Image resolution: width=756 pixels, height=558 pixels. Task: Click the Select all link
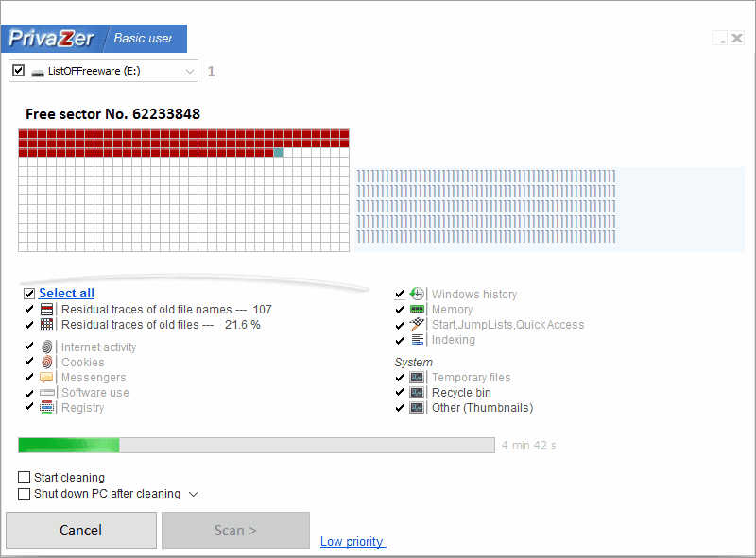pos(66,293)
